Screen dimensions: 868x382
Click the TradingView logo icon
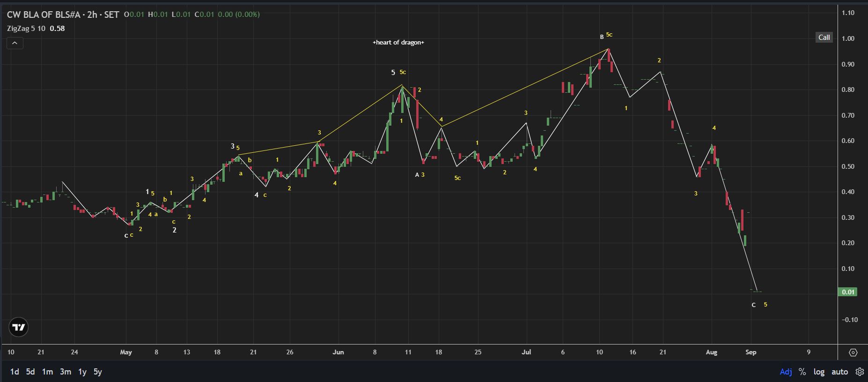click(19, 327)
